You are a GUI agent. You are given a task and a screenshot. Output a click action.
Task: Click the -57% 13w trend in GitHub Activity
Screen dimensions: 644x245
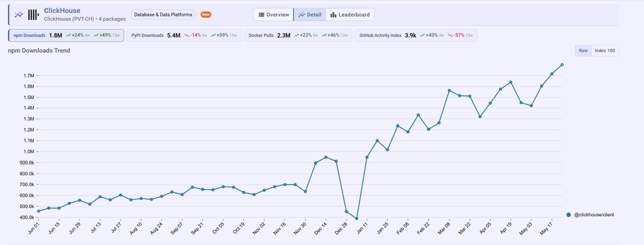coord(462,35)
